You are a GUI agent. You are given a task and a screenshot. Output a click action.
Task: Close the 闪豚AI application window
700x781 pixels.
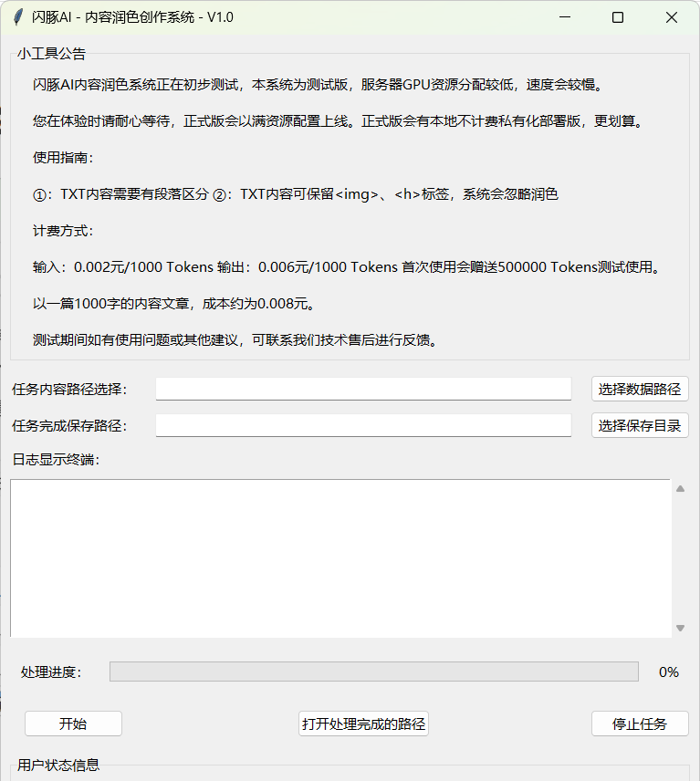(x=672, y=17)
